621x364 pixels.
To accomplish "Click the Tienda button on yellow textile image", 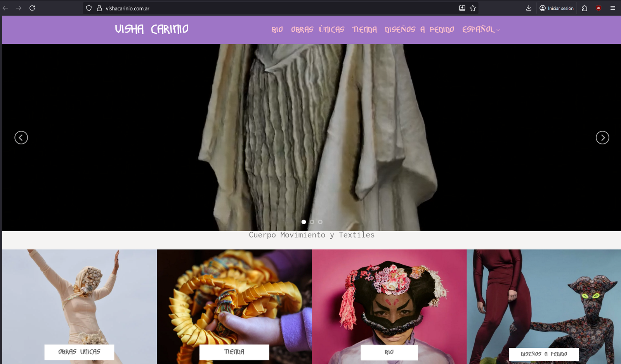I will (x=234, y=352).
